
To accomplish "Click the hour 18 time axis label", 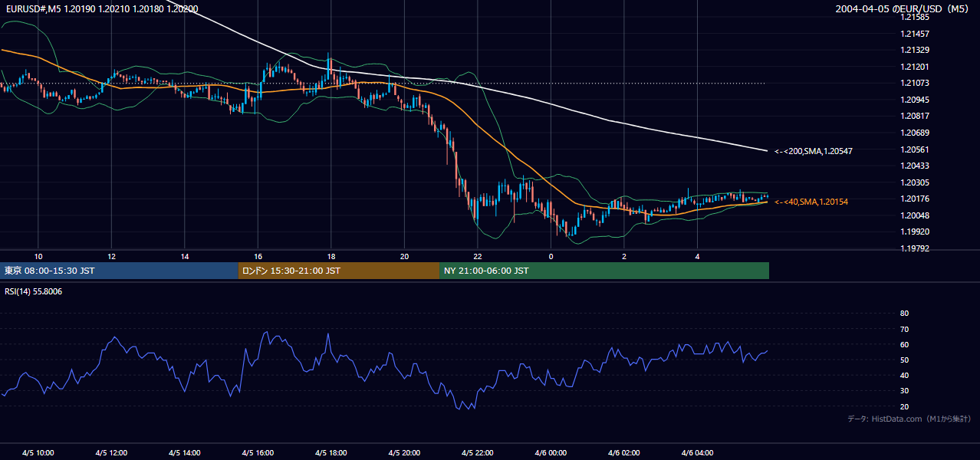I will pyautogui.click(x=331, y=256).
